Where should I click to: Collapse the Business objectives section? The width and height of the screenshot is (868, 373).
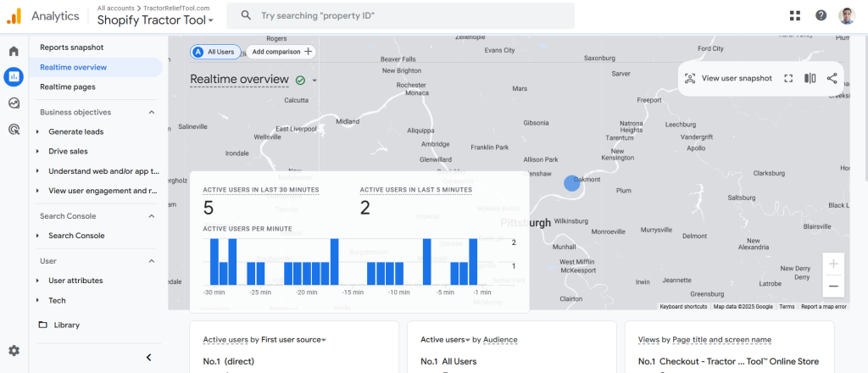click(x=151, y=113)
